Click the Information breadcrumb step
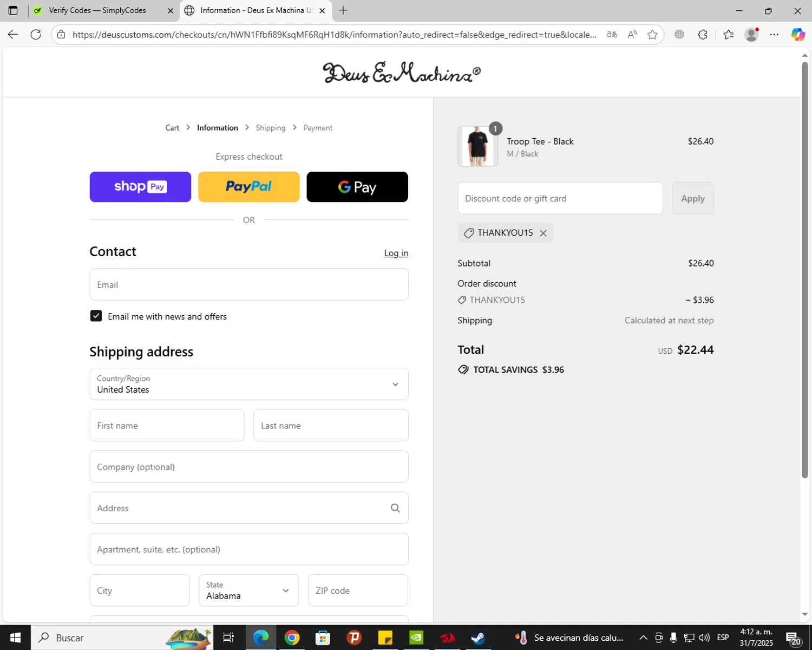Viewport: 812px width, 650px height. pyautogui.click(x=217, y=128)
